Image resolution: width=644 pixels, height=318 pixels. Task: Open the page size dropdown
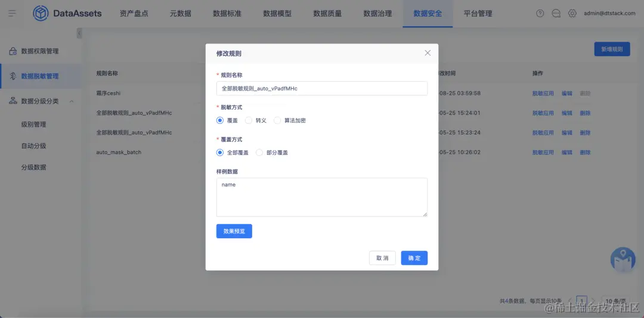[616, 301]
